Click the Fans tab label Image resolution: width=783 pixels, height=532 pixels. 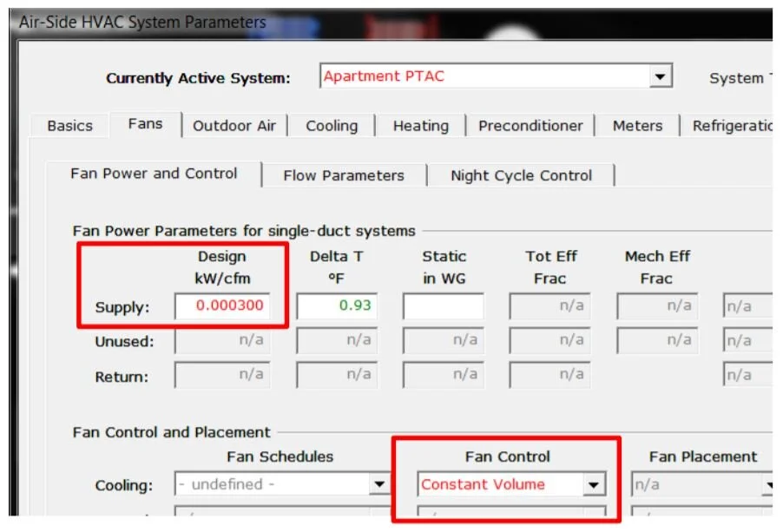tap(145, 123)
